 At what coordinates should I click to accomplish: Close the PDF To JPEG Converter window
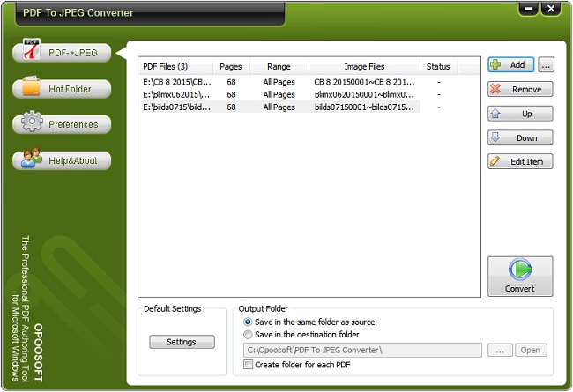(551, 9)
